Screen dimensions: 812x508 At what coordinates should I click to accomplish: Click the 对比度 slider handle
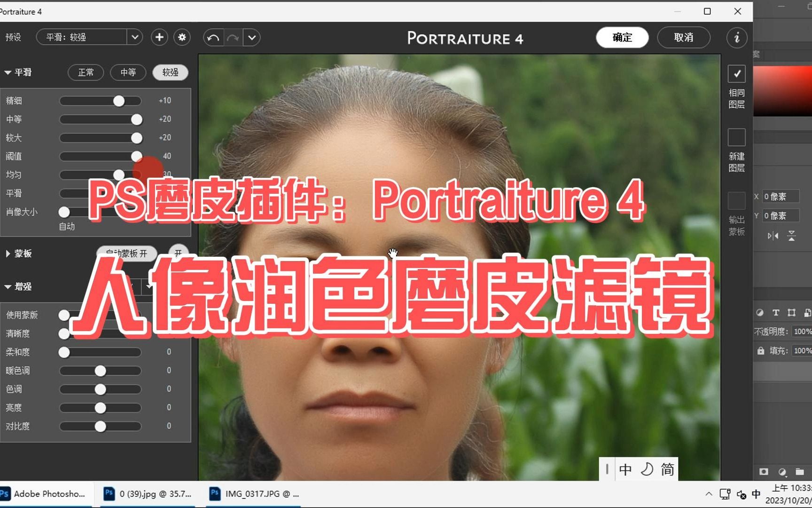100,426
